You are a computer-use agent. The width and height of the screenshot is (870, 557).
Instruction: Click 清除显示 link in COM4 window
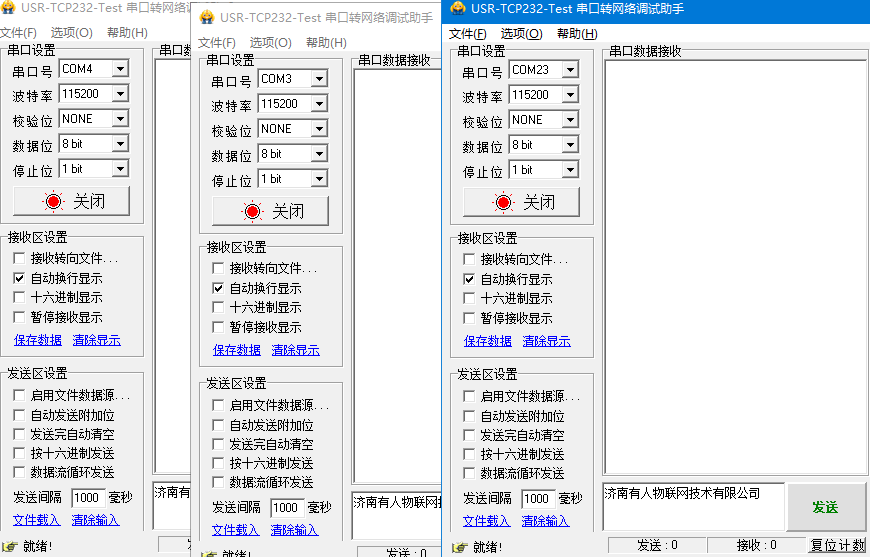pyautogui.click(x=97, y=340)
